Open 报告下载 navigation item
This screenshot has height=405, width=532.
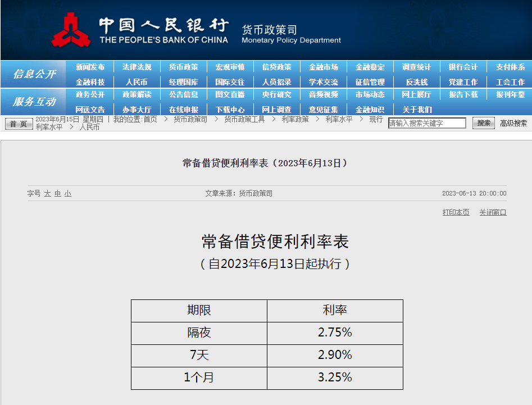463,94
